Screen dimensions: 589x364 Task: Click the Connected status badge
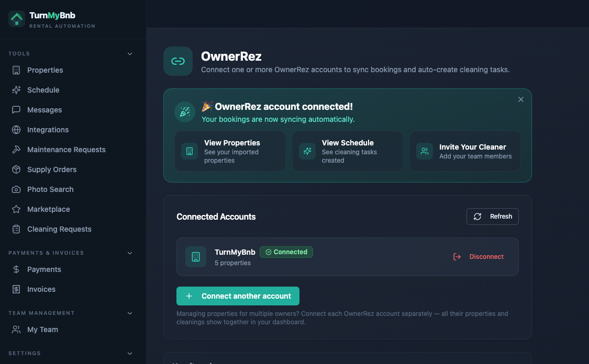(x=286, y=252)
